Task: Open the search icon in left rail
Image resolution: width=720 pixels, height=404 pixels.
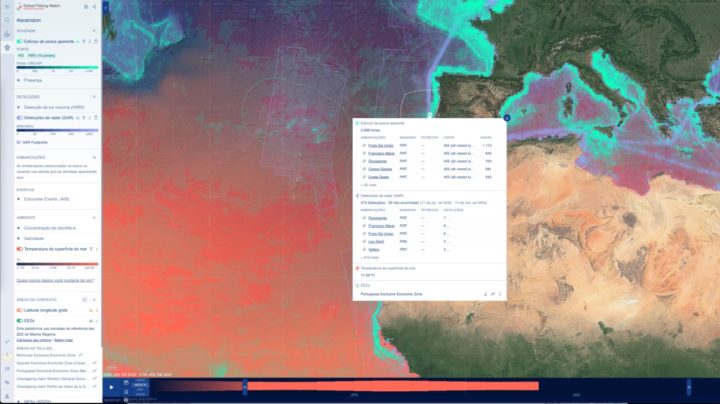Action: point(7,20)
